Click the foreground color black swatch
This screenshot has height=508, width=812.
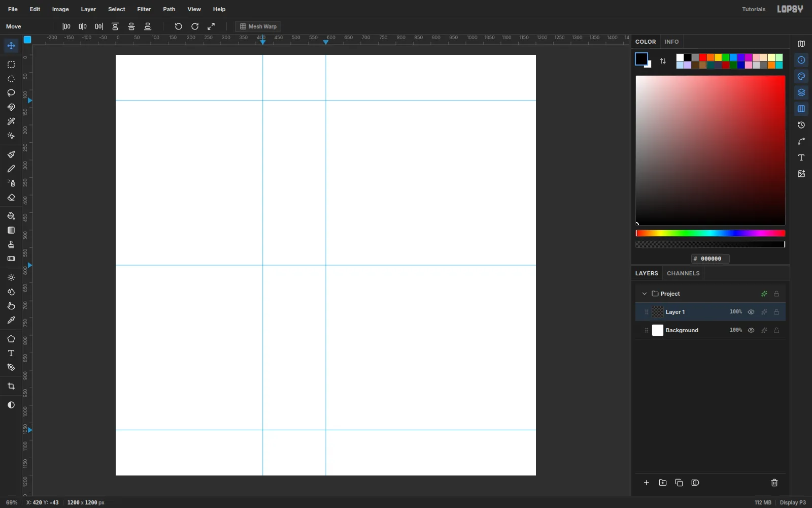point(641,59)
